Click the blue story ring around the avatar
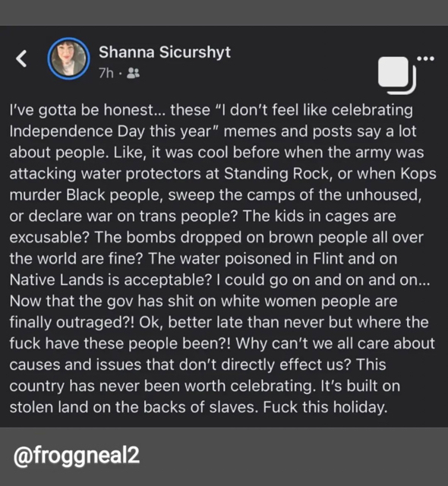This screenshot has height=486, width=448. coord(69,59)
